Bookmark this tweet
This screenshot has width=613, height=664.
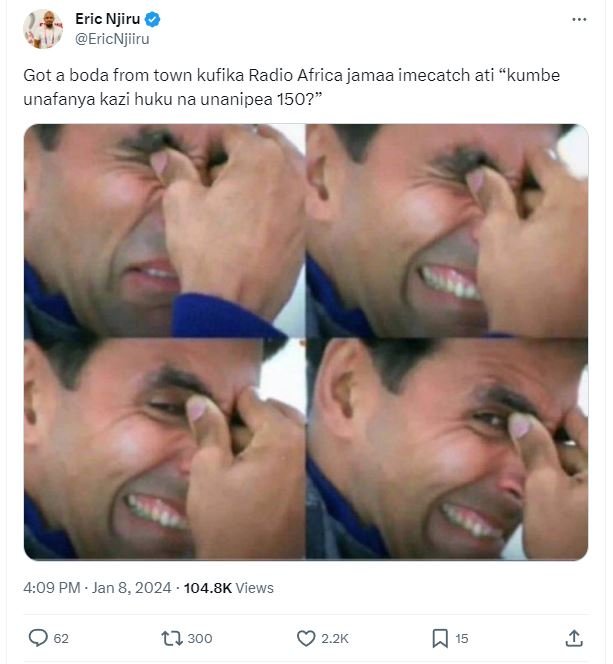439,637
